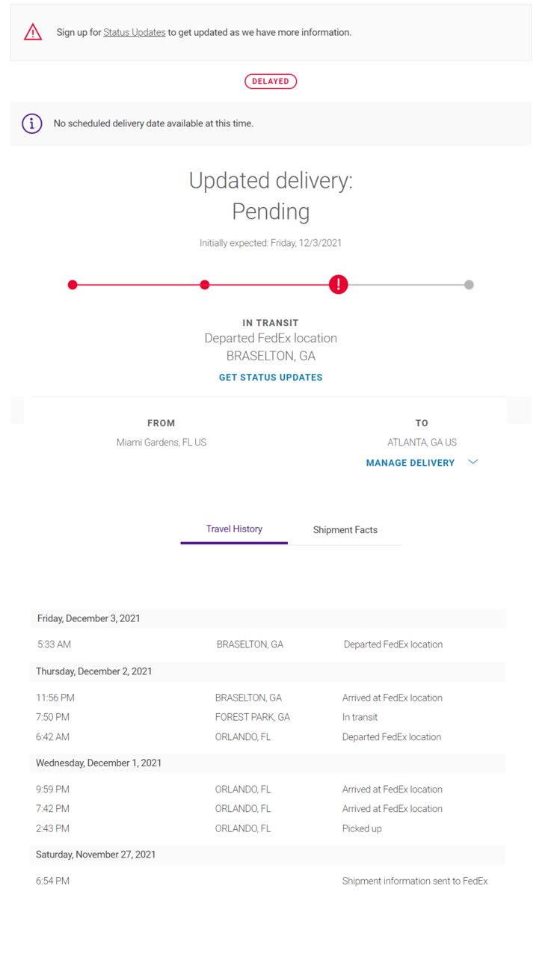
Task: Click the red exclamation progress marker
Action: click(339, 284)
